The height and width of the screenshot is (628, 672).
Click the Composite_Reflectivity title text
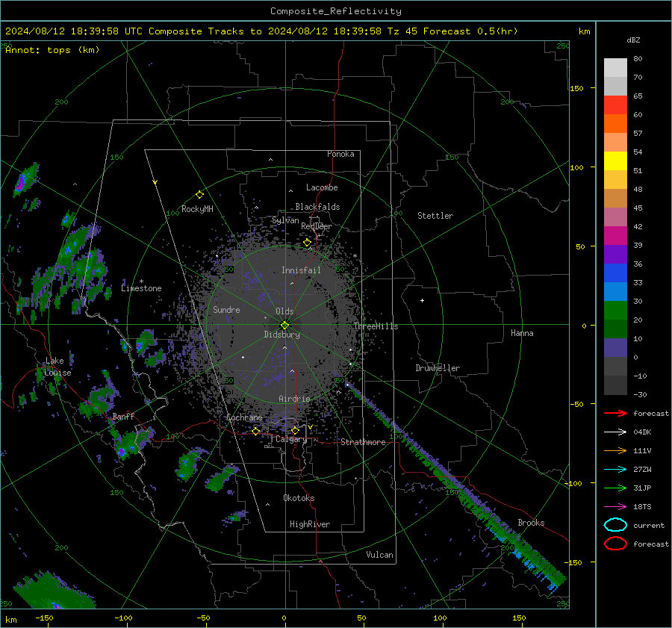pyautogui.click(x=336, y=11)
